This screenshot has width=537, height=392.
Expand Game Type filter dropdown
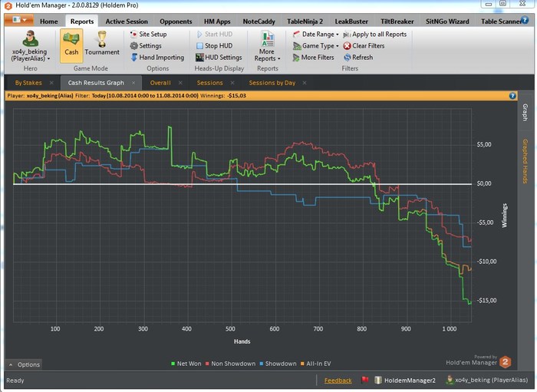coord(316,45)
